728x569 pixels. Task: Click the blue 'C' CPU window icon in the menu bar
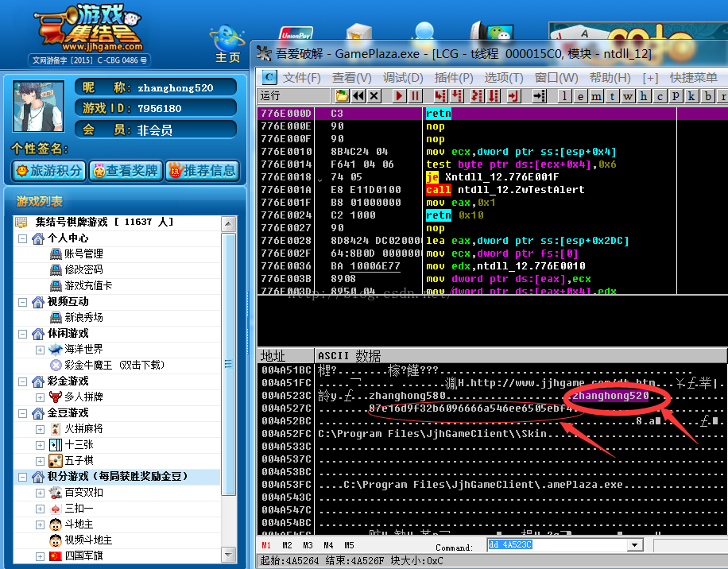[269, 77]
